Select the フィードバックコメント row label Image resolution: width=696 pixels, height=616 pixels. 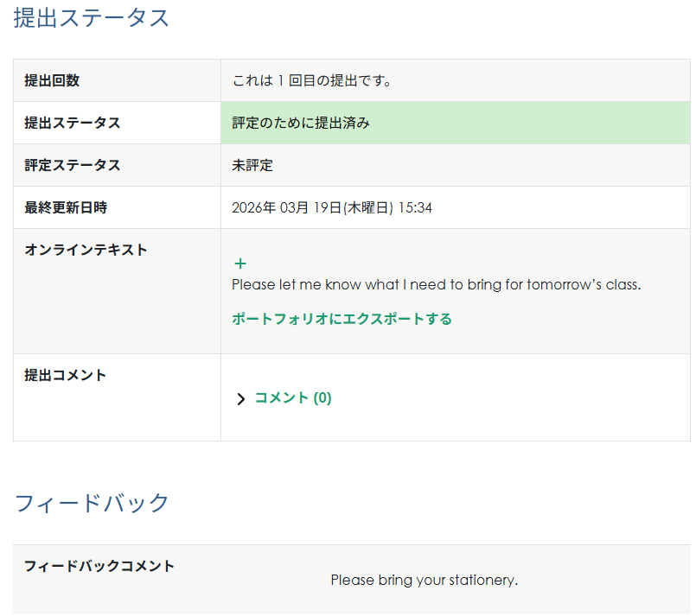click(x=99, y=566)
